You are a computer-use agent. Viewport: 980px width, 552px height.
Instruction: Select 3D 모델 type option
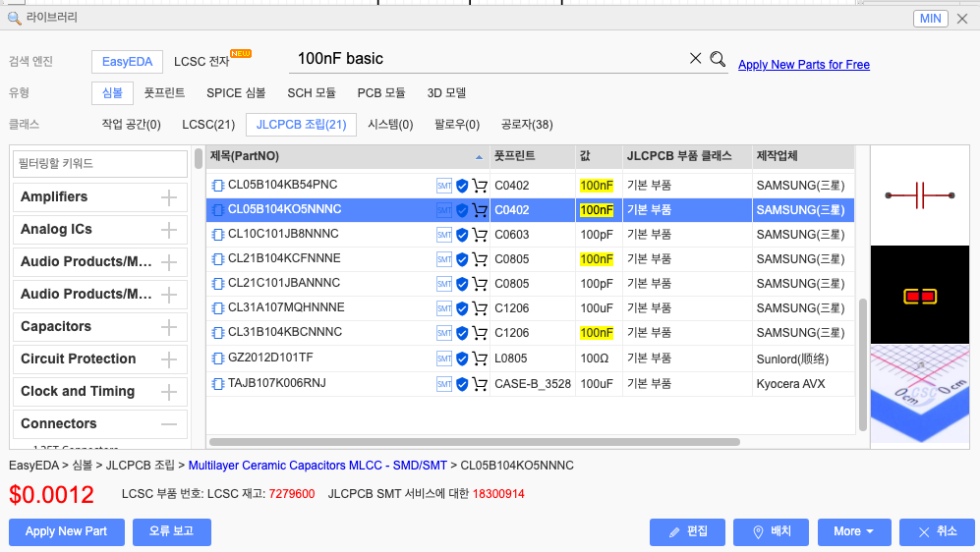pos(447,93)
